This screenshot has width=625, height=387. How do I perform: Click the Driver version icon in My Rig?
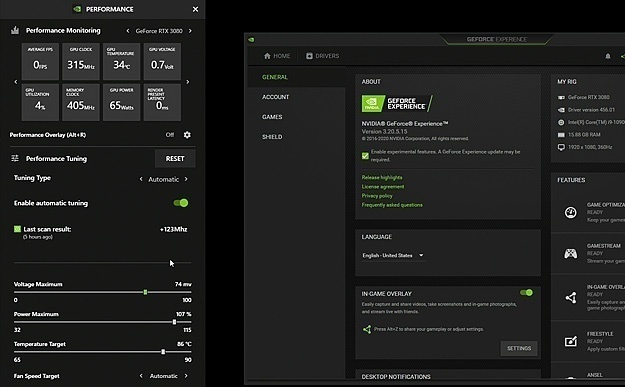coord(561,110)
